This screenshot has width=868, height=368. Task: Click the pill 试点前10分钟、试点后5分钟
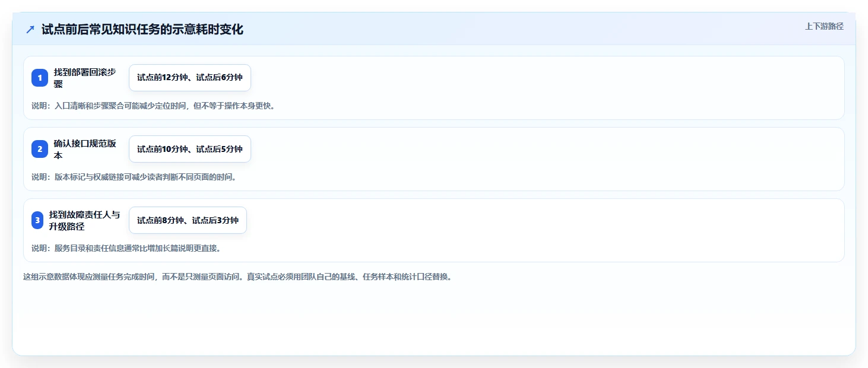(x=190, y=149)
